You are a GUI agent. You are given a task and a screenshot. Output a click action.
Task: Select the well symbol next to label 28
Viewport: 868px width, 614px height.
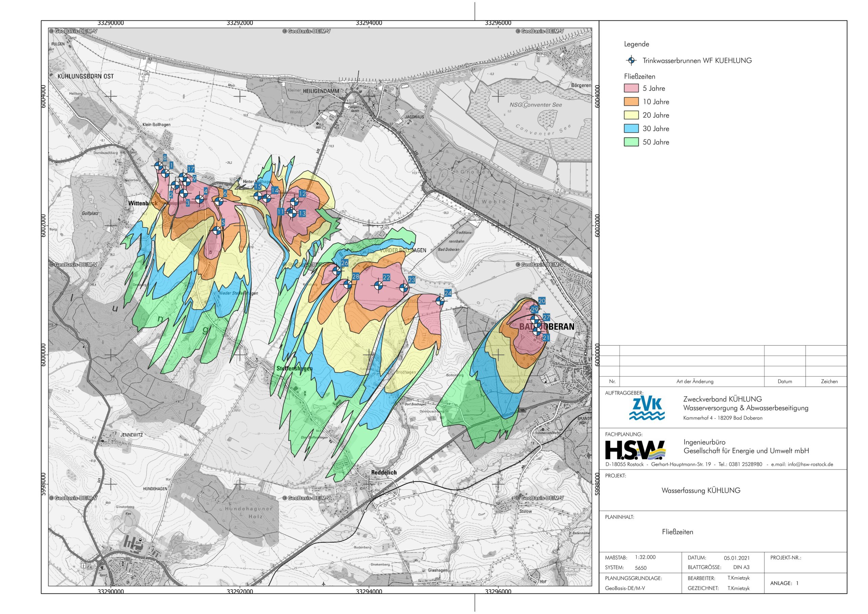[347, 284]
